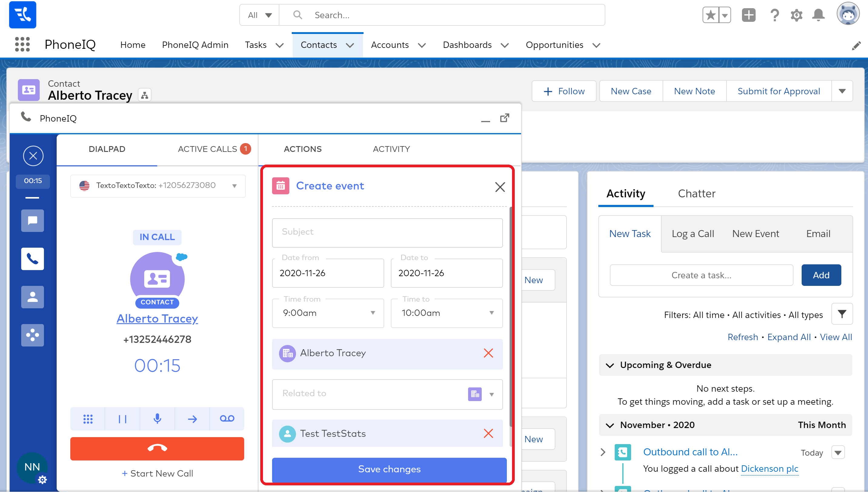Click the circled X icon above call timer
This screenshot has width=868, height=492.
tap(33, 156)
